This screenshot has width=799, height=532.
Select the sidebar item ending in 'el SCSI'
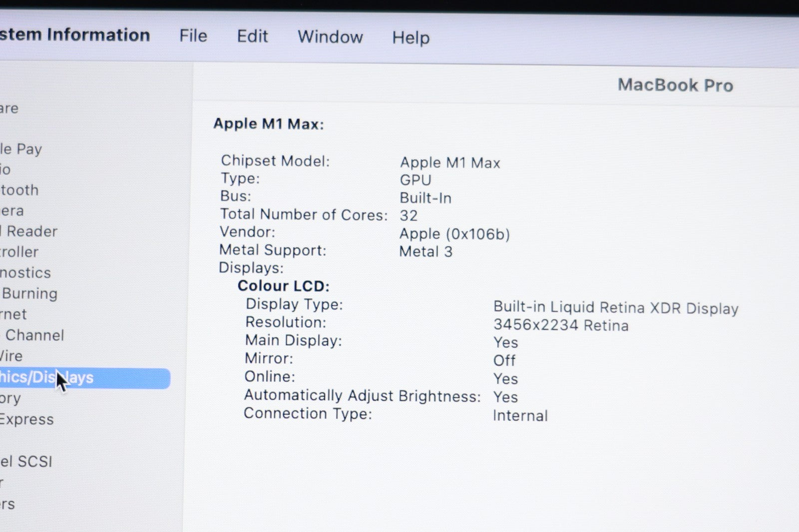(26, 461)
